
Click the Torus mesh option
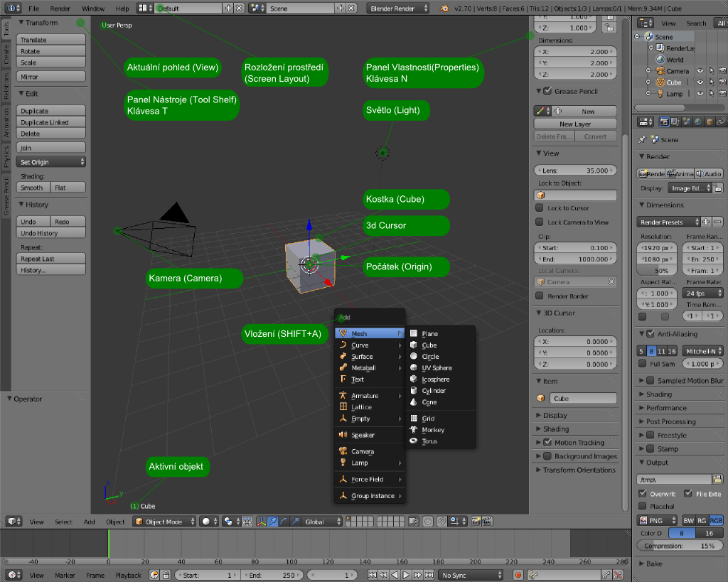pos(429,441)
